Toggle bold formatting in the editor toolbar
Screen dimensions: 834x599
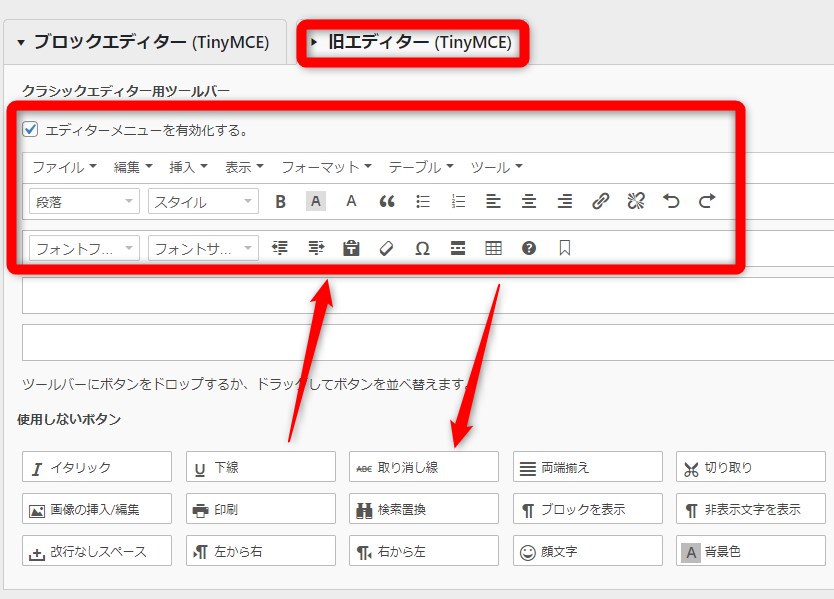(280, 201)
